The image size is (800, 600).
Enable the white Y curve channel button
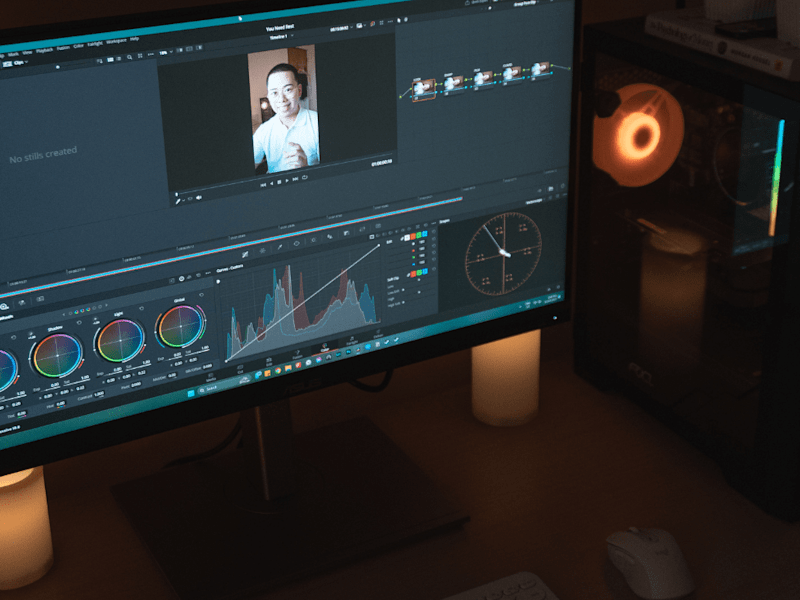click(407, 237)
